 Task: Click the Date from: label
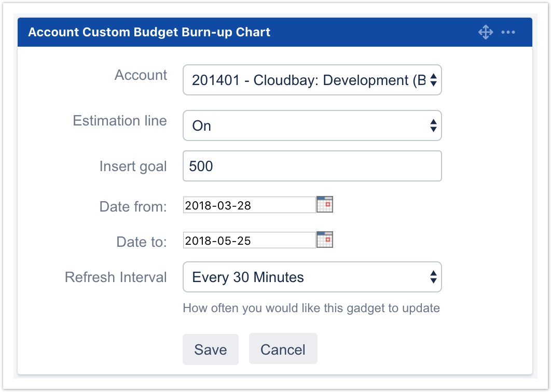[x=133, y=207]
